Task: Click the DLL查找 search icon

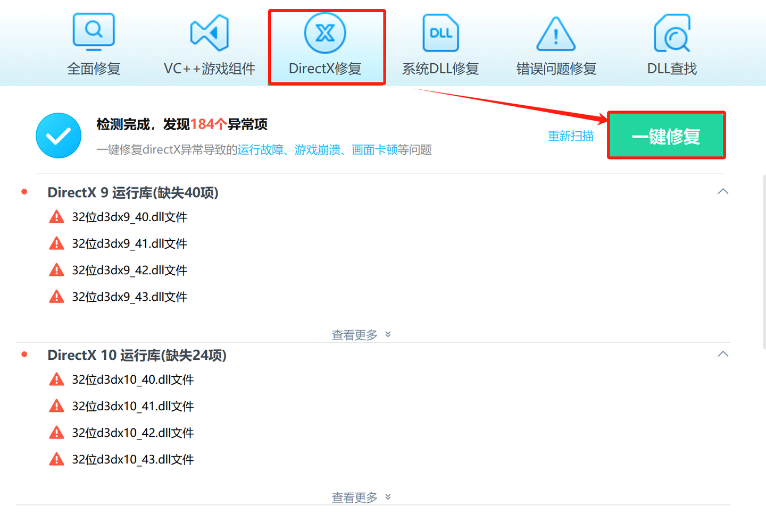Action: [671, 32]
